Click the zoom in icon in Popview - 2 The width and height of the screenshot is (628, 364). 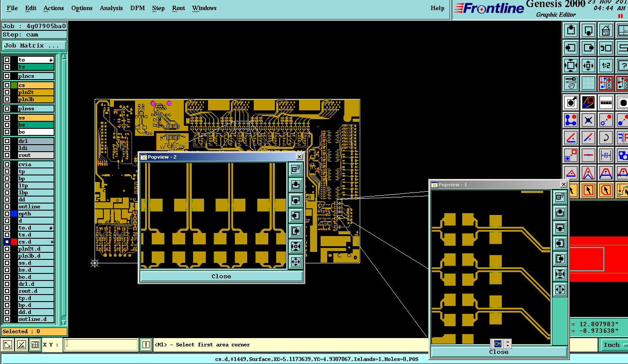click(296, 246)
